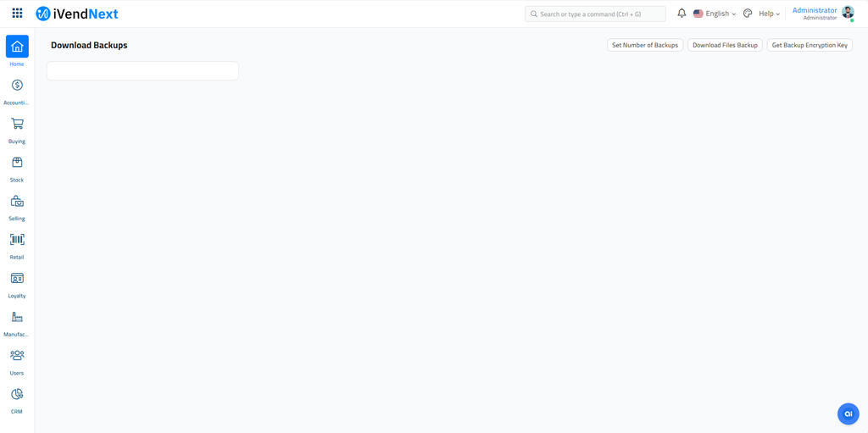Click the Download Backups page title
Screen dimensions: 868x433
89,46
